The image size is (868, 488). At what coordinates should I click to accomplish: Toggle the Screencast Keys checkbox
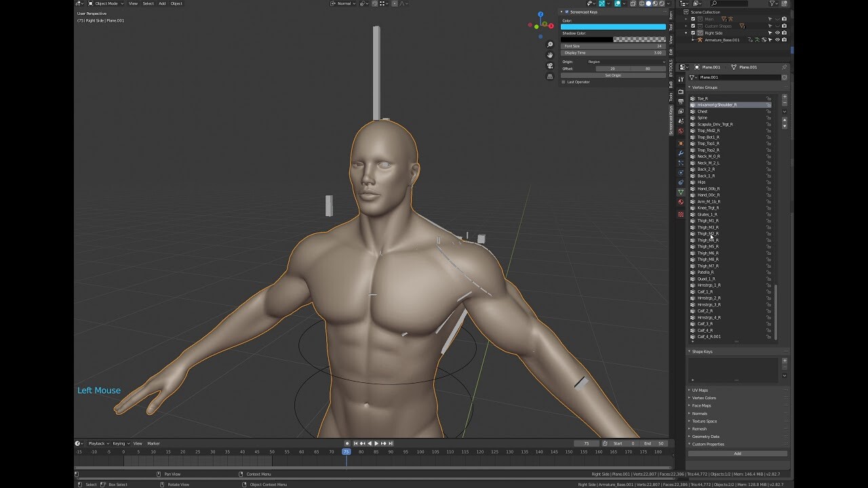tap(567, 12)
